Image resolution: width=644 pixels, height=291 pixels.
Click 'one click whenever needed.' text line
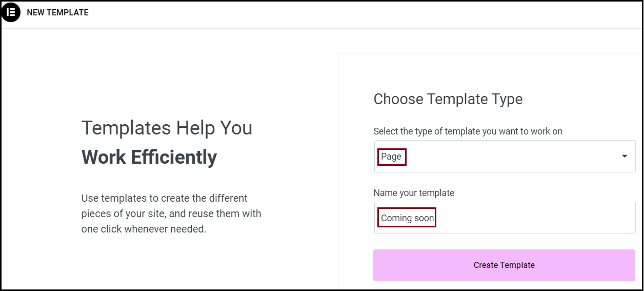(144, 229)
